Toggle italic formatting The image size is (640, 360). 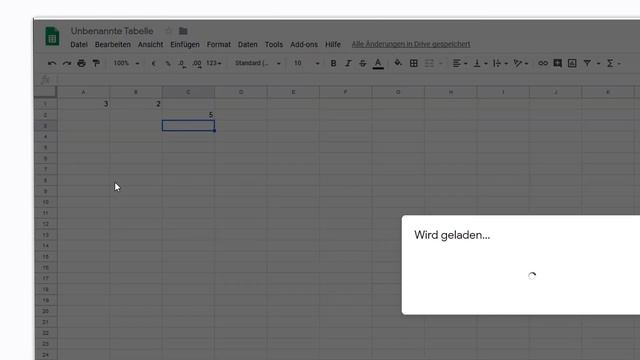pyautogui.click(x=348, y=63)
